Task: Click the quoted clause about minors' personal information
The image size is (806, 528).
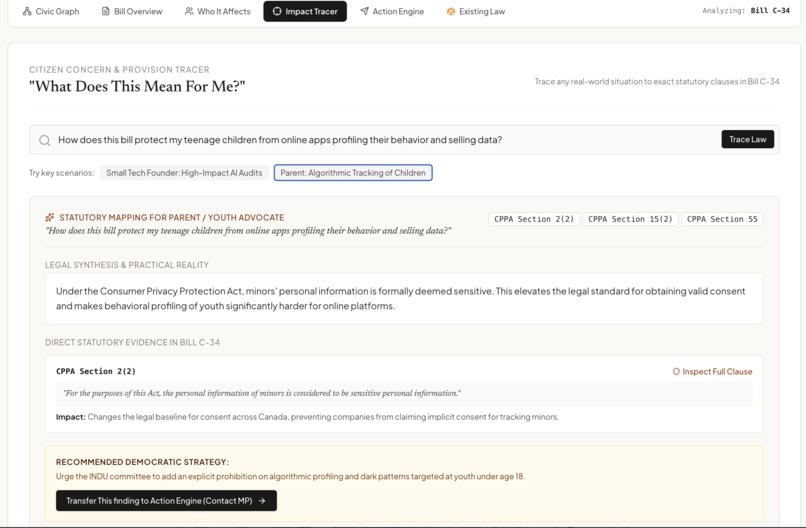Action: 262,393
